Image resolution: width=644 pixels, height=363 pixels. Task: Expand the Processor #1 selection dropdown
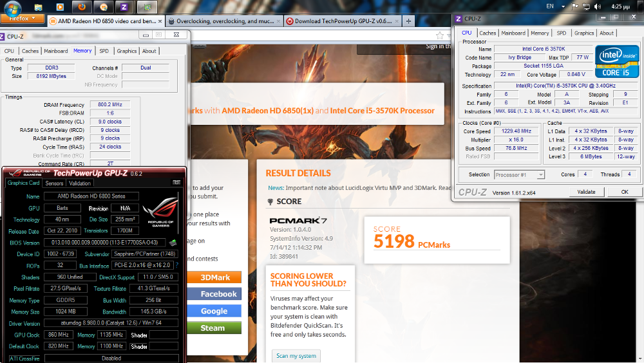click(541, 175)
